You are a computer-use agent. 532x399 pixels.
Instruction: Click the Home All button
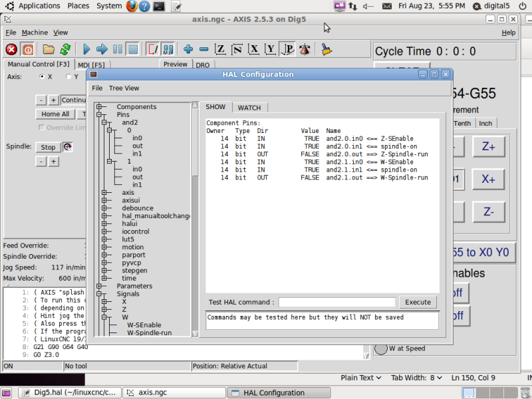[x=55, y=114]
